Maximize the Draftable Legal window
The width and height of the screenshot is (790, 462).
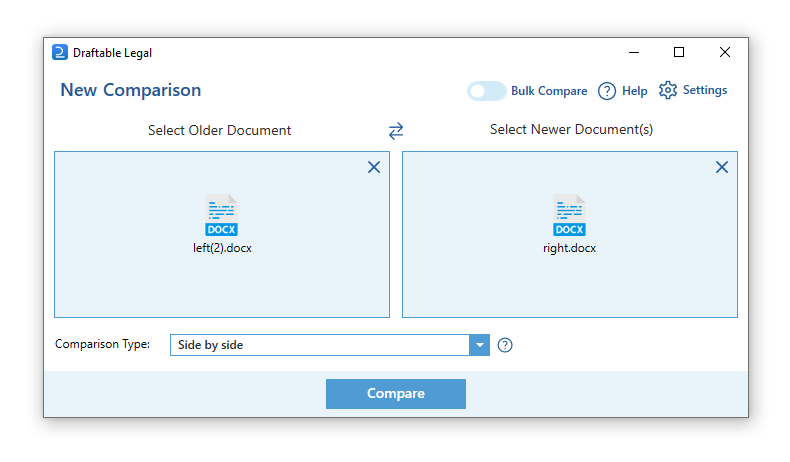[x=679, y=52]
